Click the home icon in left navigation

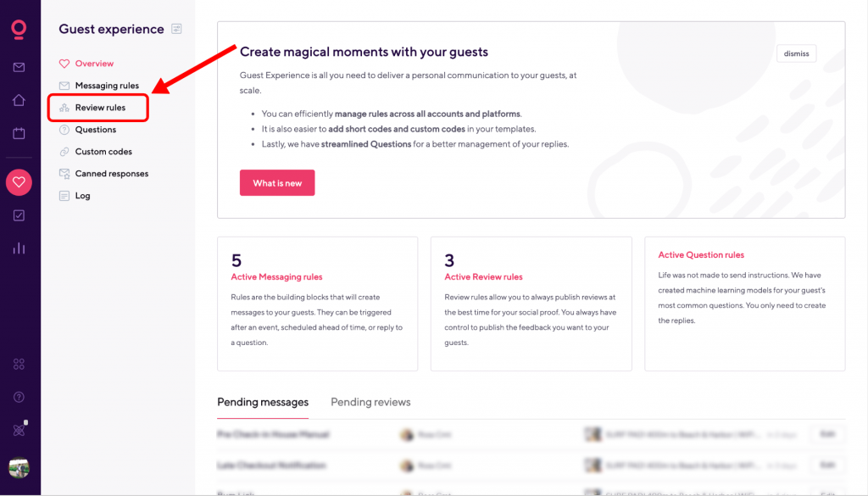pos(19,100)
